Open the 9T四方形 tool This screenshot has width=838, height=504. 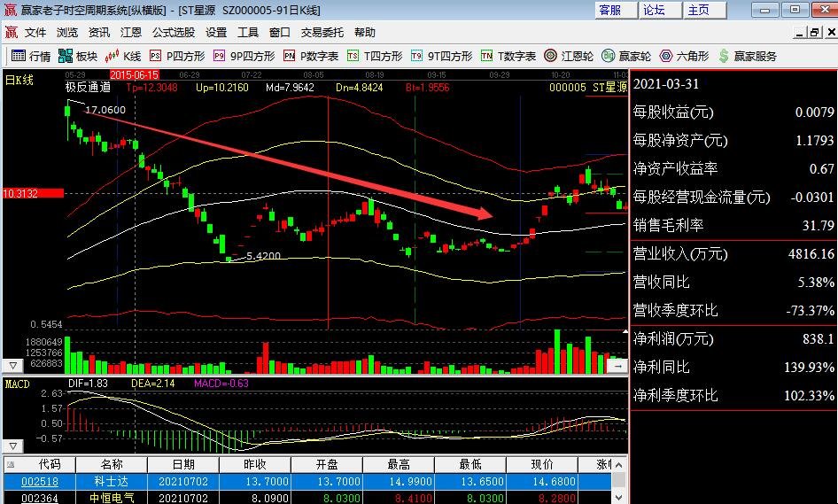pos(441,56)
